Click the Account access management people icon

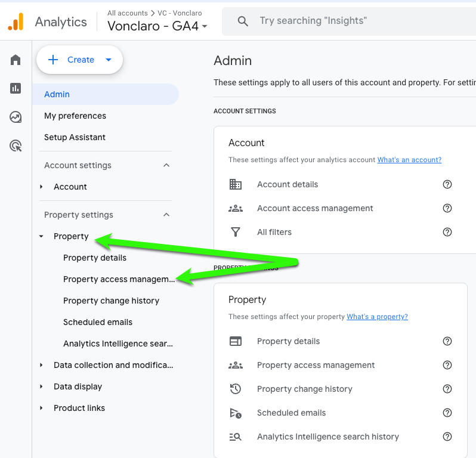[235, 208]
